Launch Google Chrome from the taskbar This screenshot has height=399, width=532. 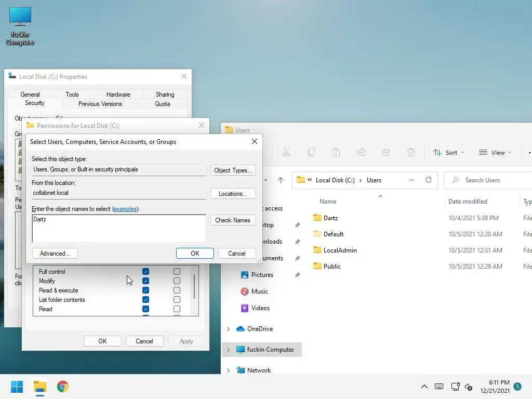[x=63, y=387]
